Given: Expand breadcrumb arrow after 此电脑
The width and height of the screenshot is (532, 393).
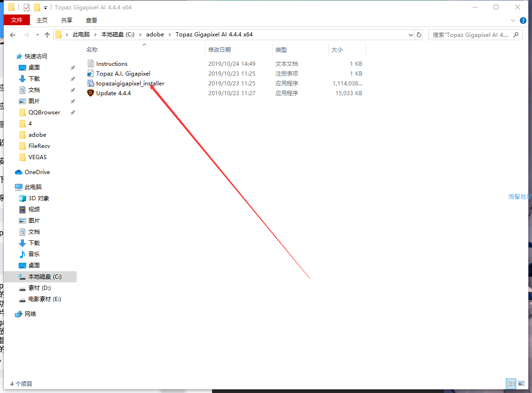Looking at the screenshot, I should coord(95,35).
